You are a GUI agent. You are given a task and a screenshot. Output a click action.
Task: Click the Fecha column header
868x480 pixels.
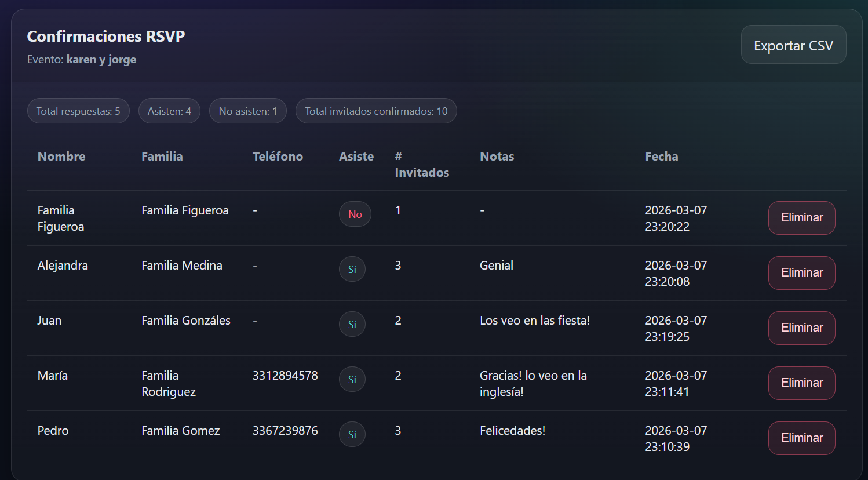coord(662,157)
